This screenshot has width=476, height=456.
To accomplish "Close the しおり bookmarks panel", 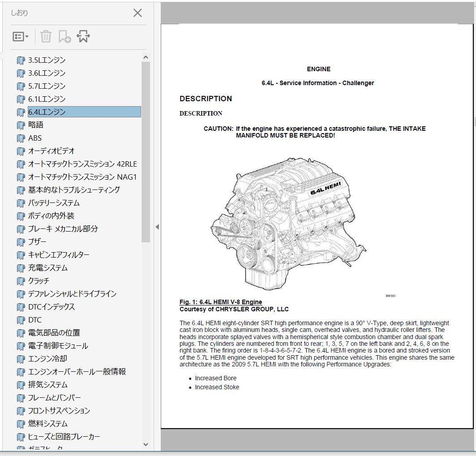I will (x=137, y=13).
